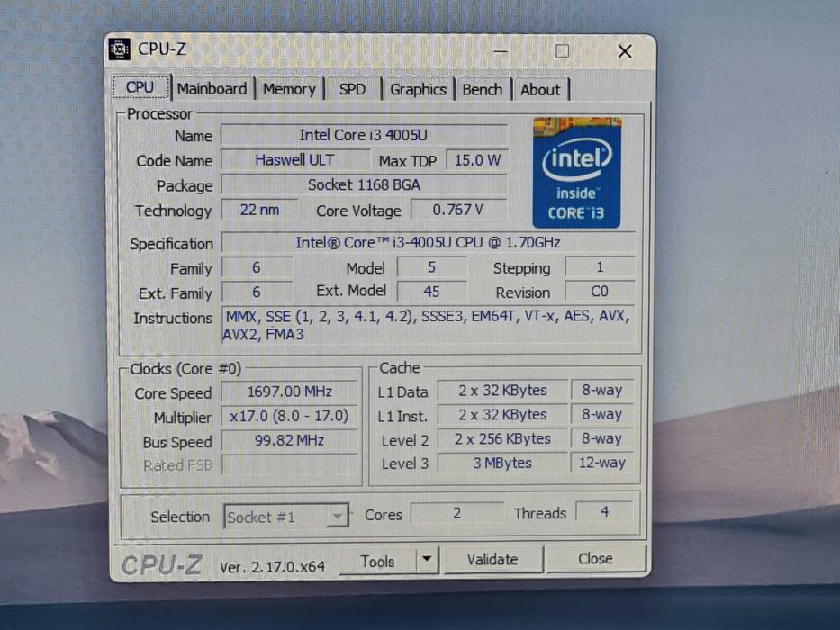Go to the Graphics tab

tap(418, 89)
